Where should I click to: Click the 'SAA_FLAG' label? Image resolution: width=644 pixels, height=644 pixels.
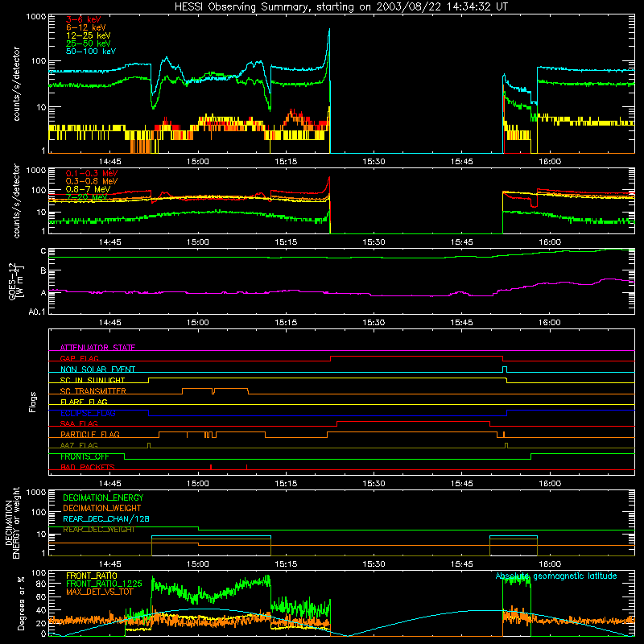click(79, 423)
